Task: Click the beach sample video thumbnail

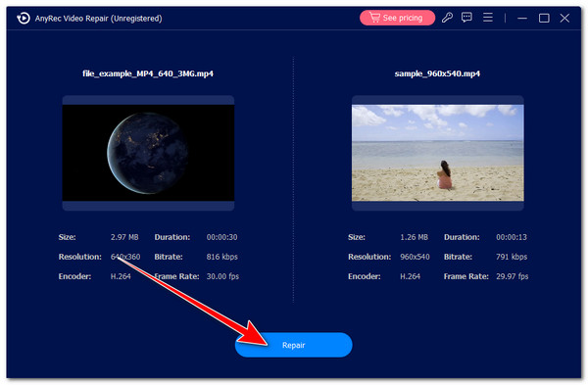Action: [x=438, y=153]
